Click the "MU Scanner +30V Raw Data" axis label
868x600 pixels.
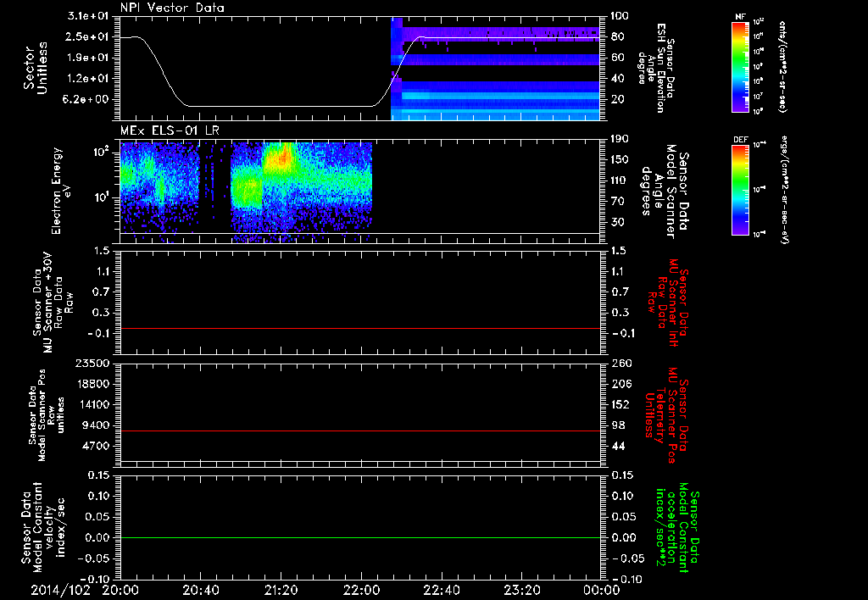[x=53, y=302]
